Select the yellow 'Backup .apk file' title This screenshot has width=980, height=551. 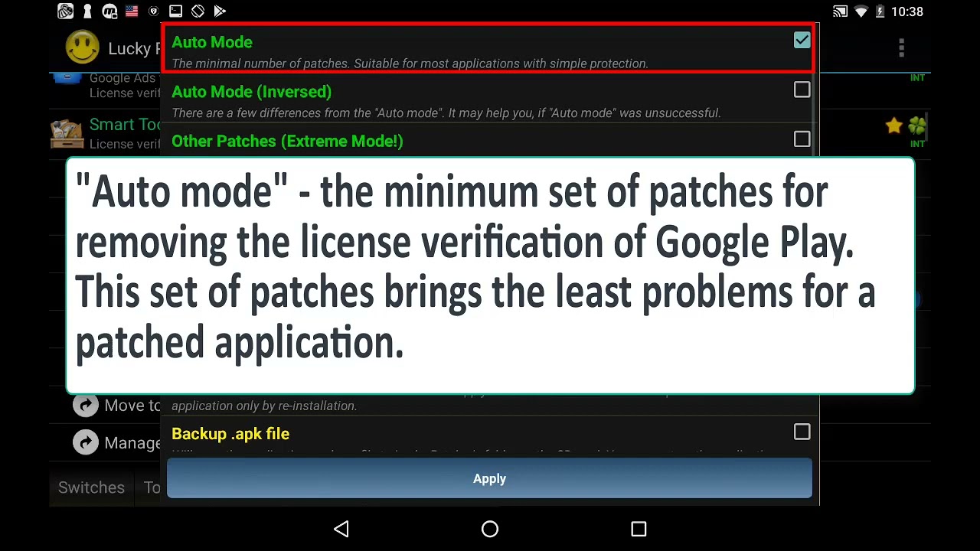[230, 434]
